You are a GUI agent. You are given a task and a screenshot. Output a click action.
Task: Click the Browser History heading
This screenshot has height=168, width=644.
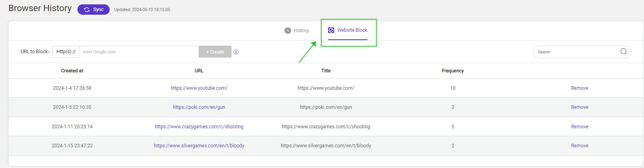pos(40,8)
